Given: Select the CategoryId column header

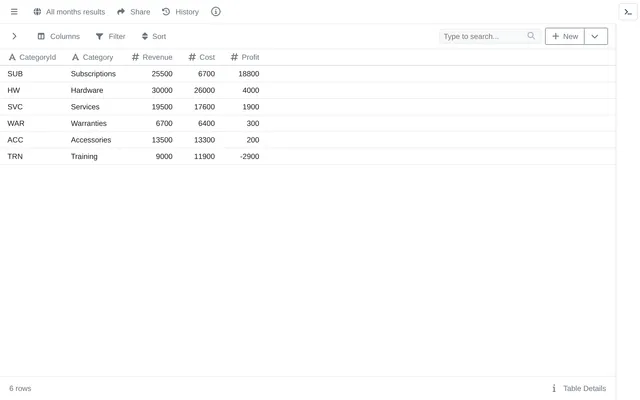Looking at the screenshot, I should tap(38, 57).
